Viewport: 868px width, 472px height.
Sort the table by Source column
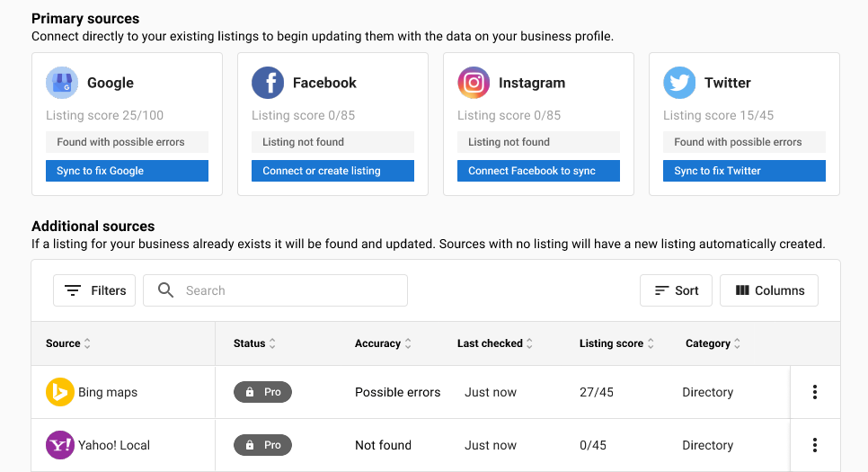point(68,343)
